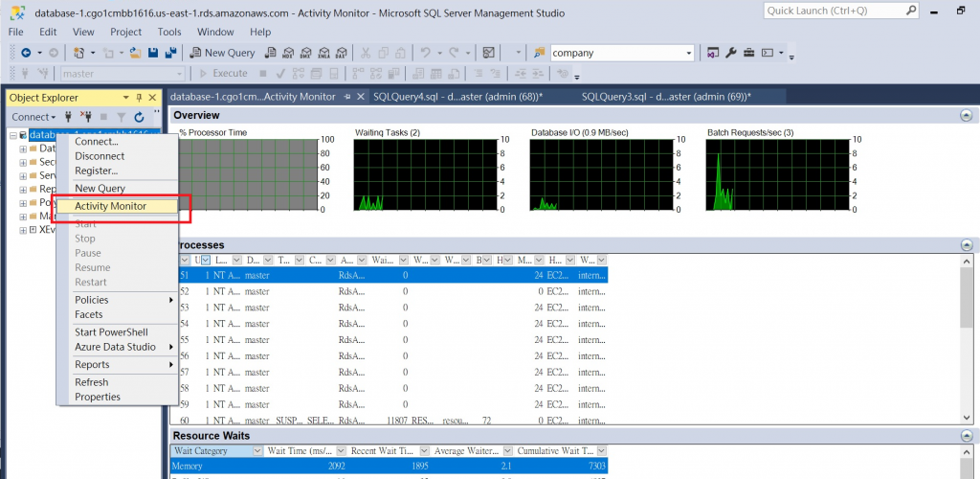This screenshot has height=479, width=980.
Task: Collapse the Processes section
Action: click(967, 245)
